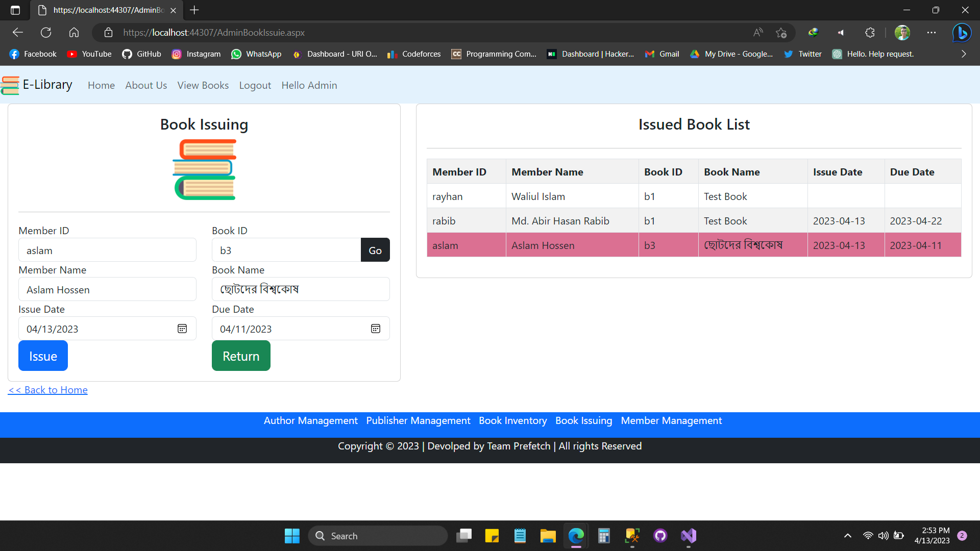
Task: Open the Codeforces bookmark
Action: (x=413, y=54)
